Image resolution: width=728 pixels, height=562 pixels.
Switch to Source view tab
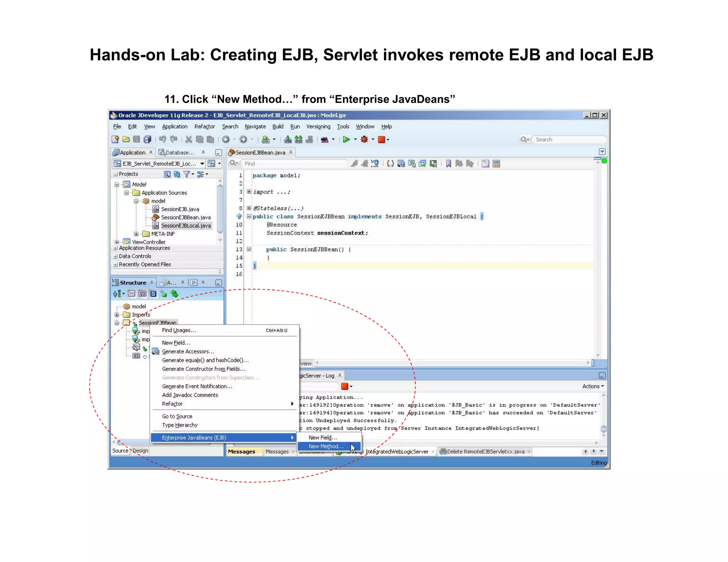click(x=120, y=451)
